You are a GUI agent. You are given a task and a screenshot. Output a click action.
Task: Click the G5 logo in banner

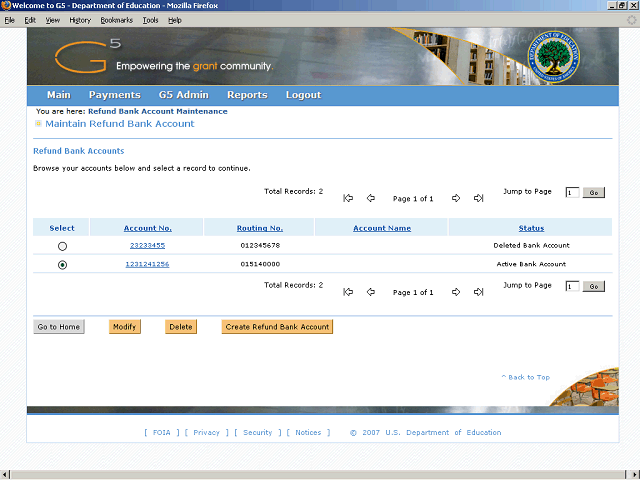tap(88, 56)
